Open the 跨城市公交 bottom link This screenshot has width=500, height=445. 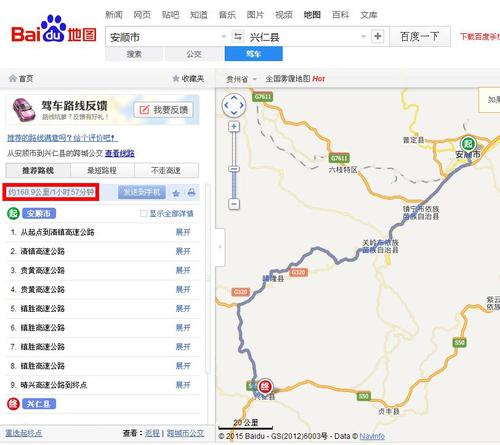[185, 433]
